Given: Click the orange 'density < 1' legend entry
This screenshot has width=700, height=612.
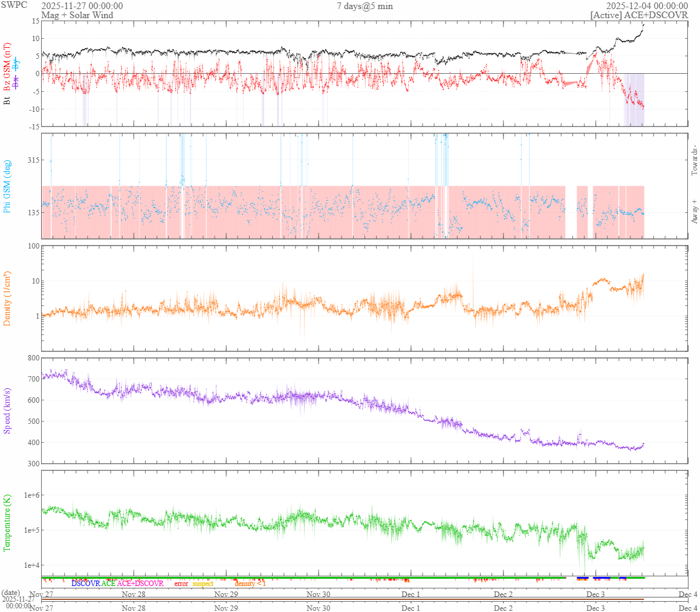Looking at the screenshot, I should [x=250, y=584].
